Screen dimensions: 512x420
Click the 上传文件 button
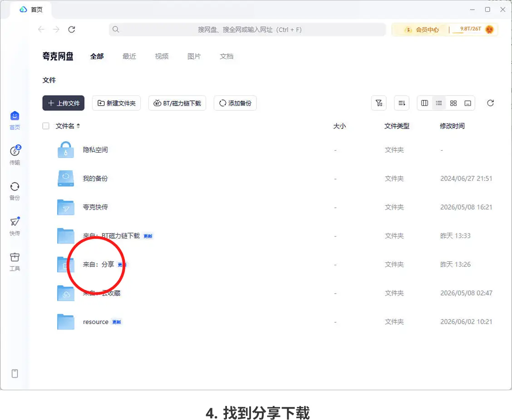[x=64, y=103]
